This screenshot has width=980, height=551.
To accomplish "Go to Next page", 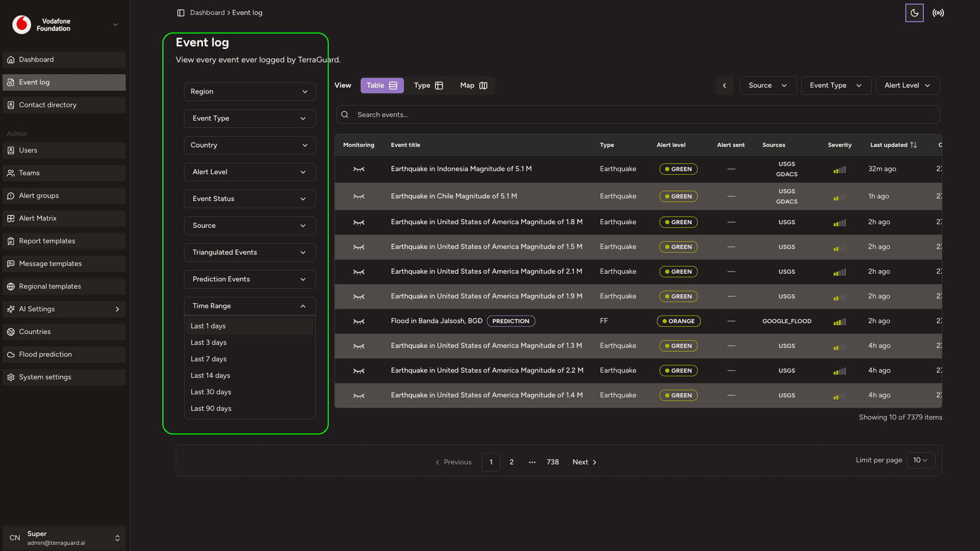I will [x=584, y=462].
